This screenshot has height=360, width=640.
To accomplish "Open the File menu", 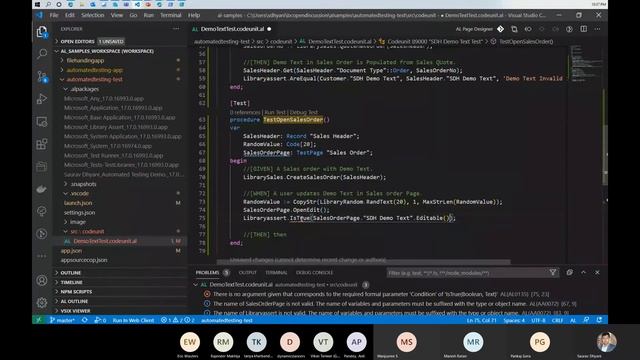I will click(54, 15).
